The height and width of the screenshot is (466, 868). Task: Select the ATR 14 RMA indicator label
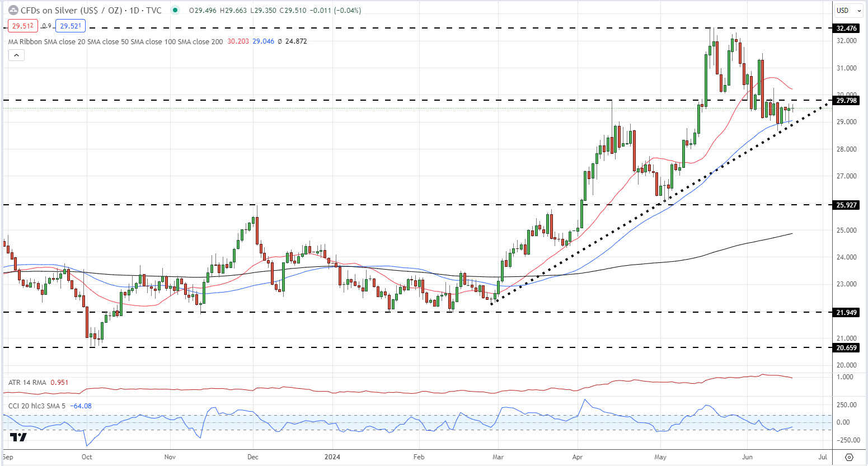coord(27,383)
